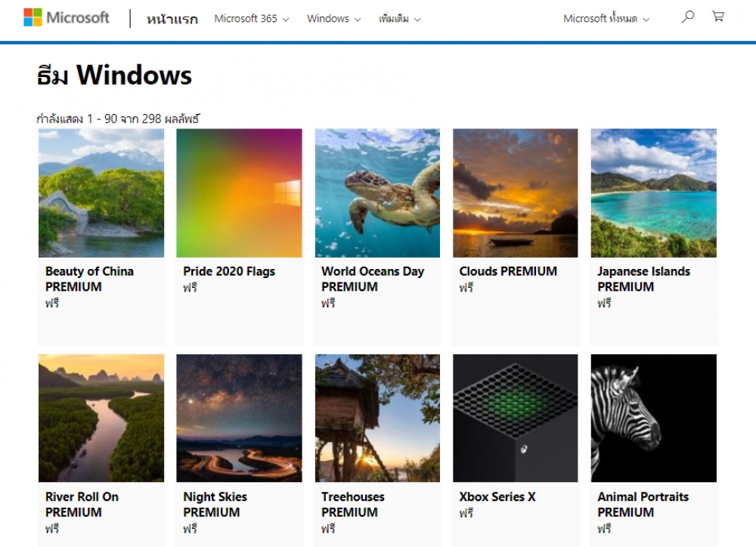This screenshot has height=547, width=756.
Task: Open the World Oceans Day turtle thumbnail
Action: pyautogui.click(x=377, y=193)
